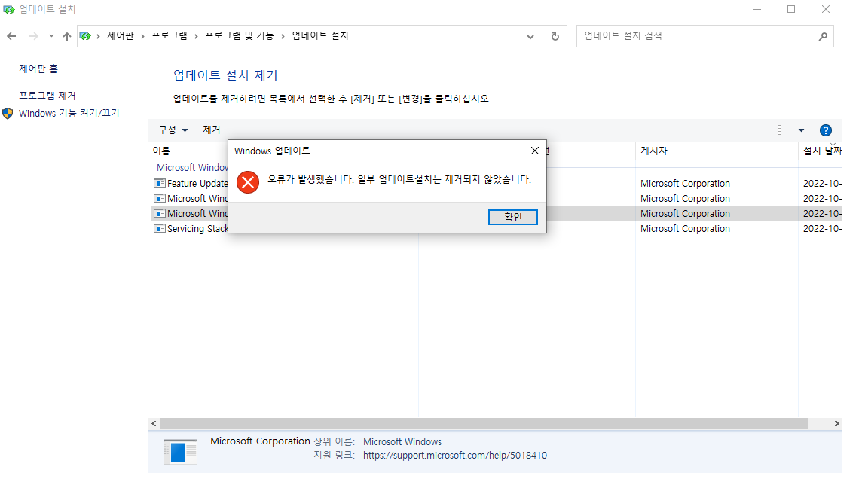This screenshot has height=488, width=868.
Task: Open Windows 기능 켜기/끄기 link
Action: (x=69, y=113)
